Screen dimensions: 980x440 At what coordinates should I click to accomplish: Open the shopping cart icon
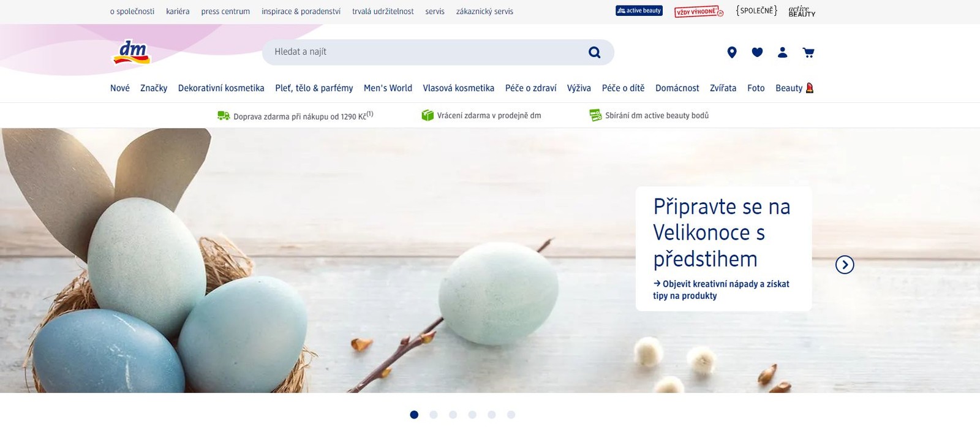809,53
